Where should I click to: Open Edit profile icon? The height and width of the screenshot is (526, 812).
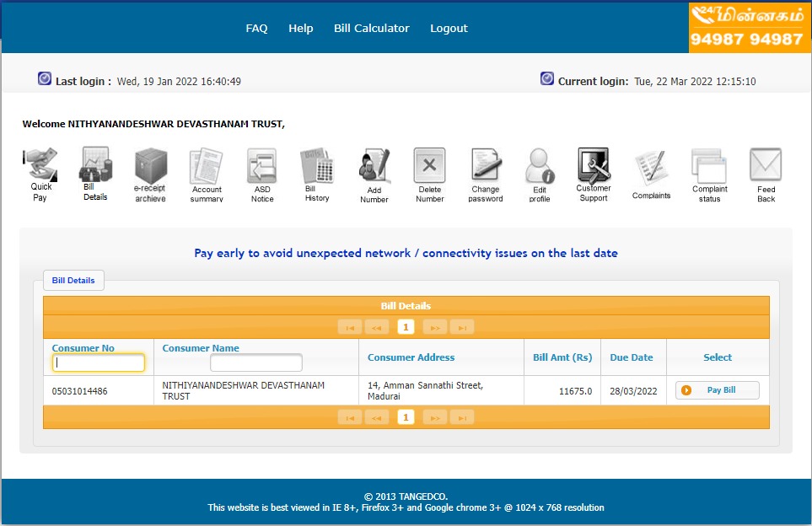540,166
